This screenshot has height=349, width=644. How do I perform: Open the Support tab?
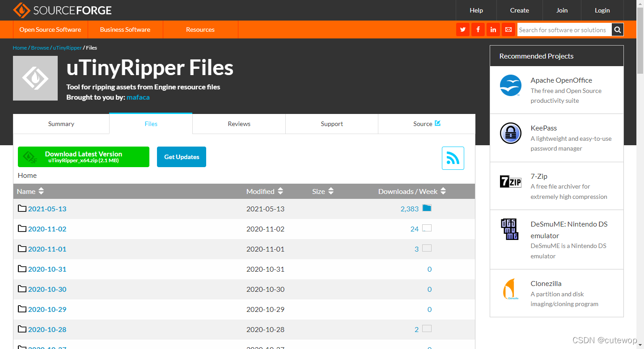[332, 124]
